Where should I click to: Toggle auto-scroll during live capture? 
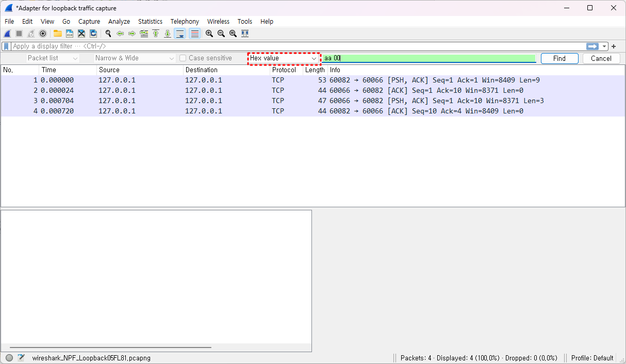click(x=179, y=34)
